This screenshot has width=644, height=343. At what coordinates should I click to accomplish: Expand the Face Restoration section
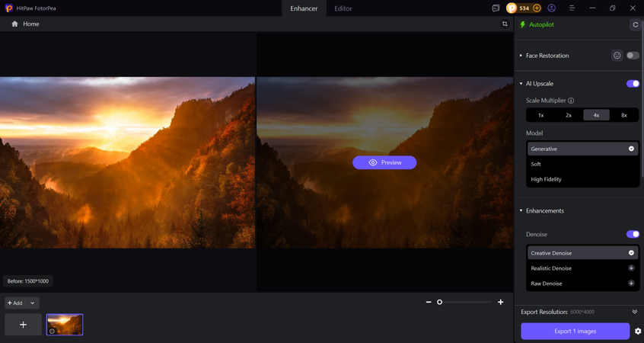[521, 56]
